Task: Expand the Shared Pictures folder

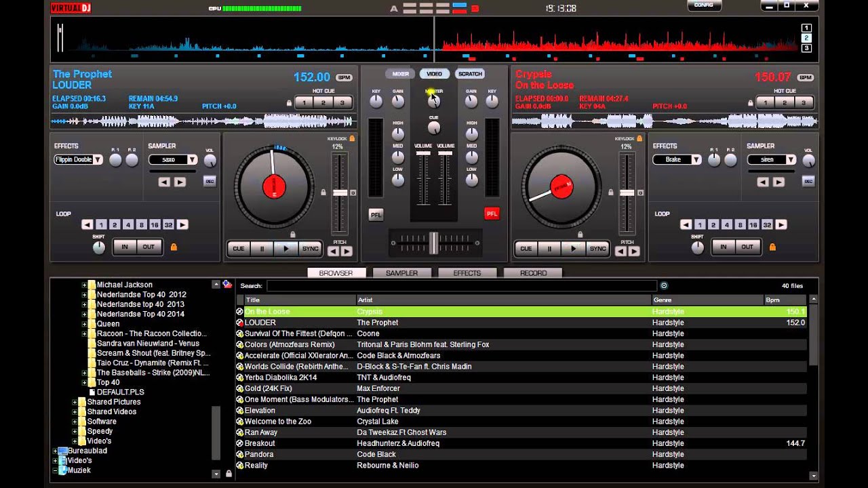Action: click(75, 402)
